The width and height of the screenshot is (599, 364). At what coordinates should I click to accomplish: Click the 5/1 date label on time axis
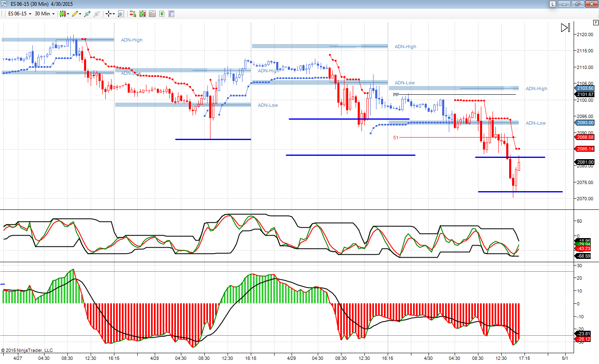click(565, 358)
